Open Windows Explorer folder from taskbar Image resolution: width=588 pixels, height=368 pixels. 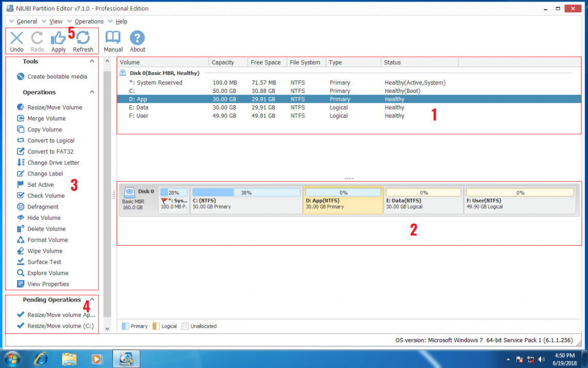(69, 359)
